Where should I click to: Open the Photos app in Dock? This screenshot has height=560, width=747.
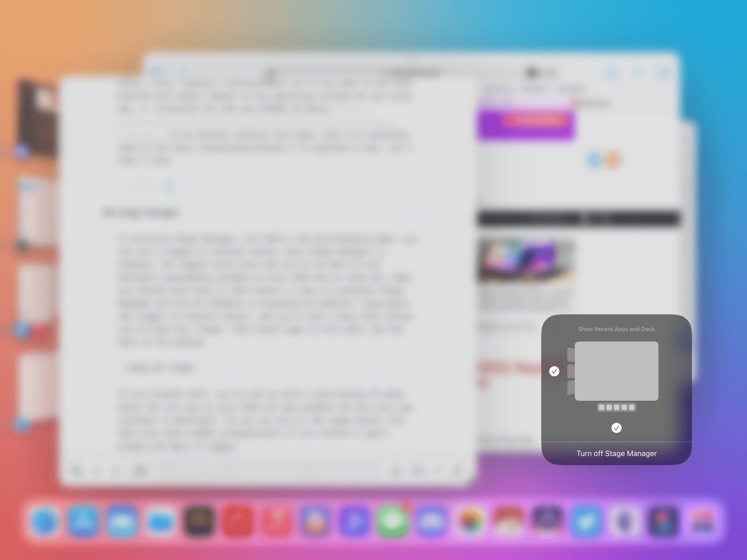click(x=471, y=521)
